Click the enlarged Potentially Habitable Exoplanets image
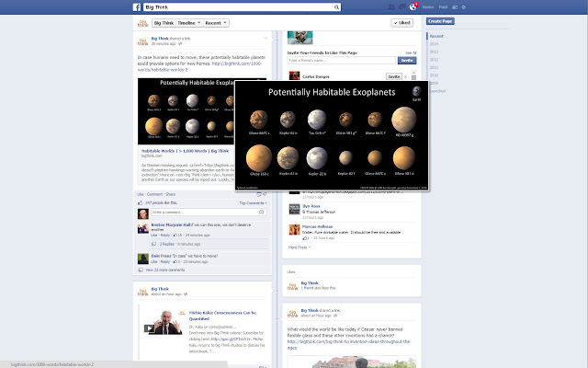The height and width of the screenshot is (368, 588). [332, 135]
